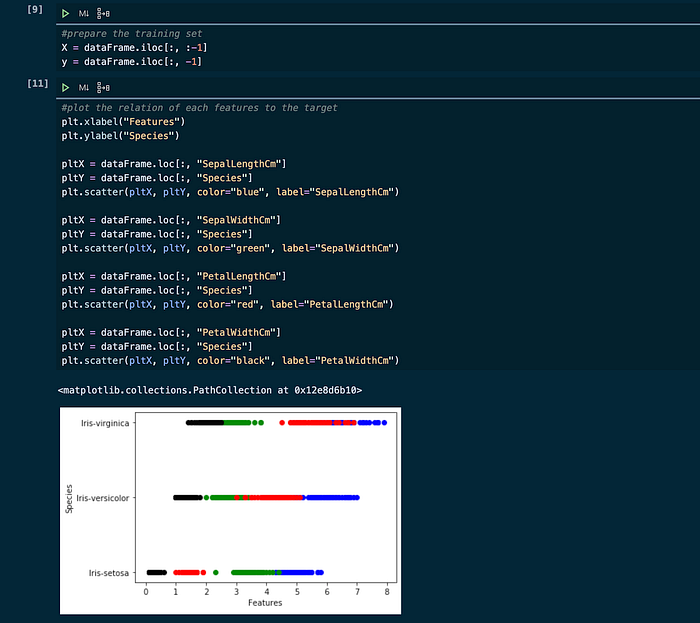This screenshot has width=700, height=623.
Task: Click the '#plot the relation of each features' comment
Action: [199, 108]
